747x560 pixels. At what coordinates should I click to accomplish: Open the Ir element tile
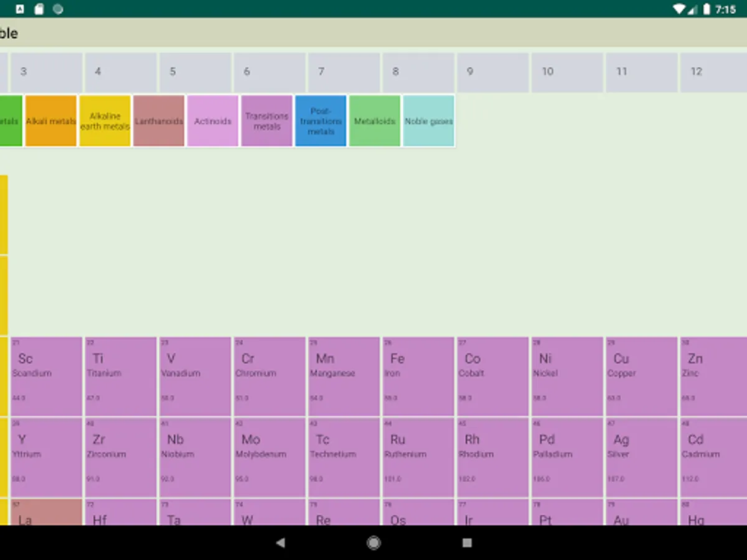(x=493, y=512)
